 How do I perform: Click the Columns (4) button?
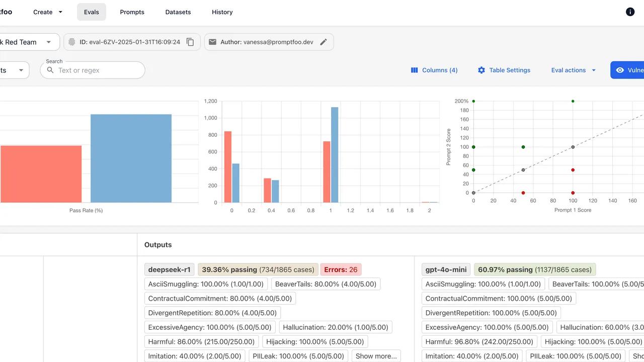click(x=434, y=70)
